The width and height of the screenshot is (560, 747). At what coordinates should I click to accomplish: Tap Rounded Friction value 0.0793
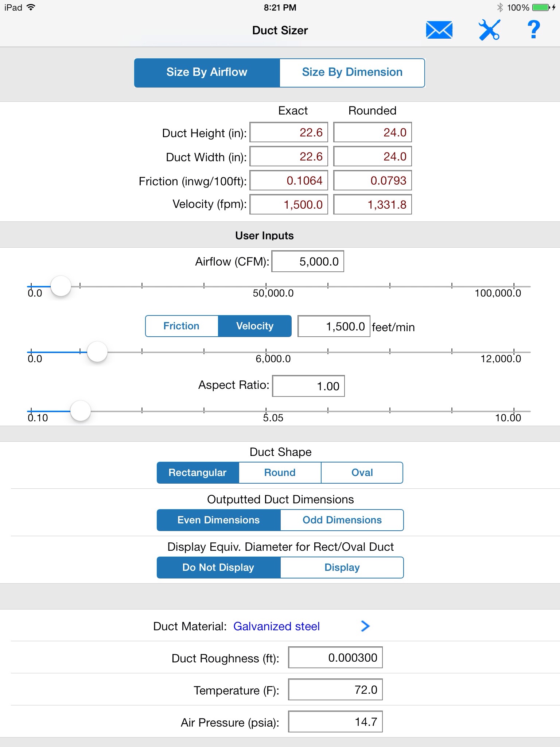(373, 181)
